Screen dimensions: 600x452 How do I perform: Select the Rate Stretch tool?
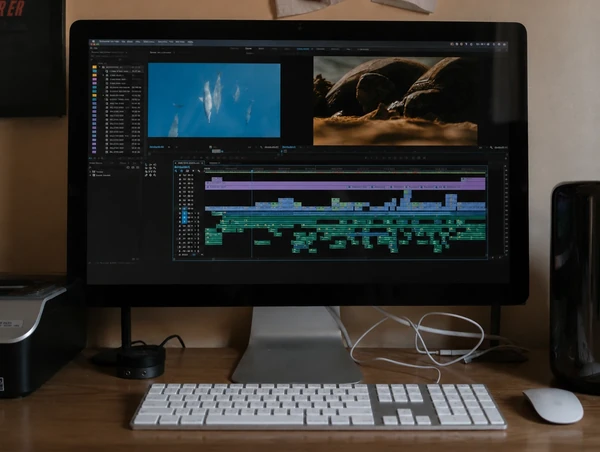click(155, 168)
